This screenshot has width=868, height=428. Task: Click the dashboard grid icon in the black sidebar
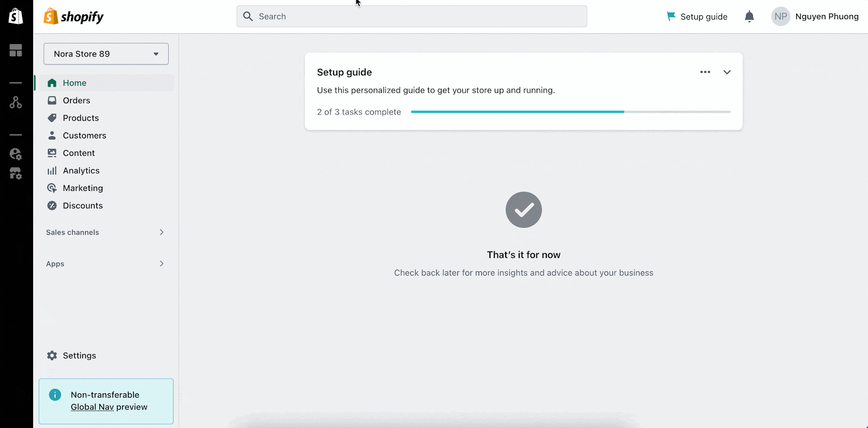pos(16,50)
